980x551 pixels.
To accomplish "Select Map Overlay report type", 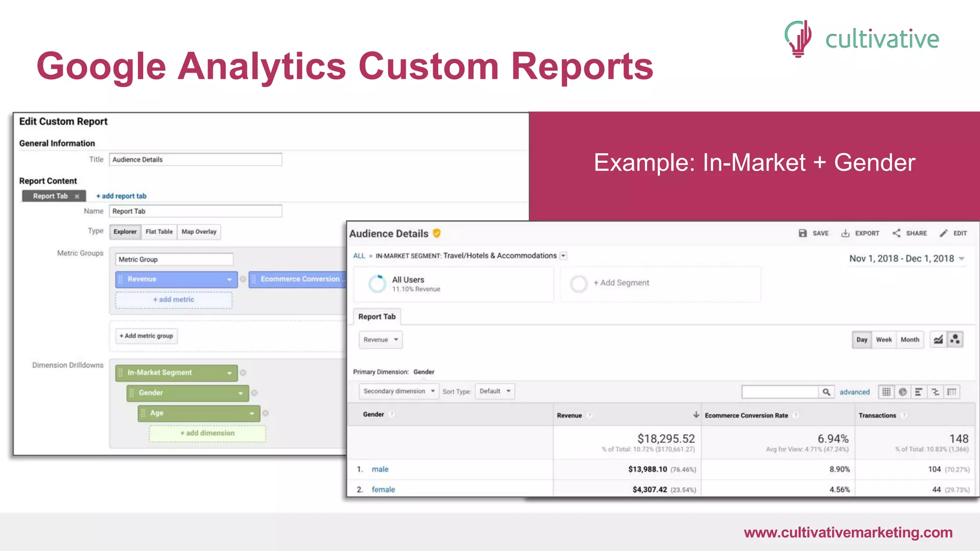I will point(199,231).
